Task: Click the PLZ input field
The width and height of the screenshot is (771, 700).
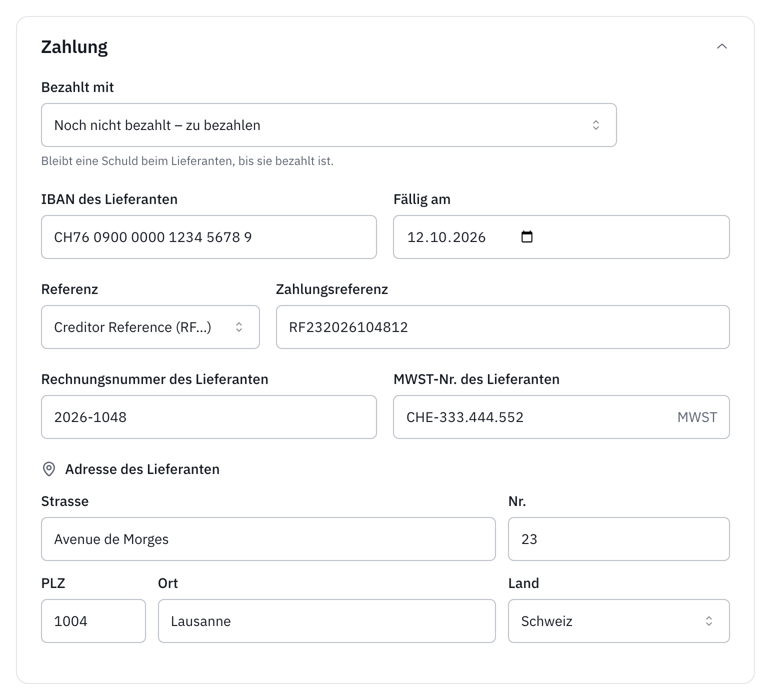Action: [93, 621]
